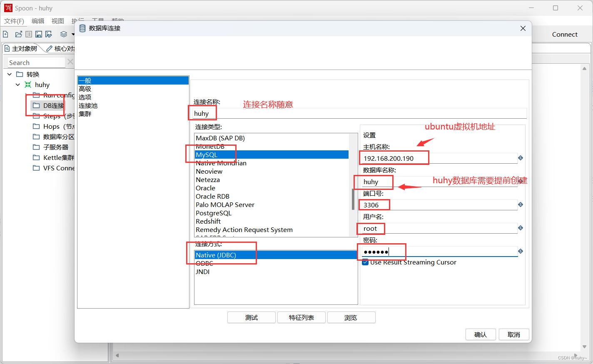
Task: Click the Search field in object tree
Action: tap(36, 62)
